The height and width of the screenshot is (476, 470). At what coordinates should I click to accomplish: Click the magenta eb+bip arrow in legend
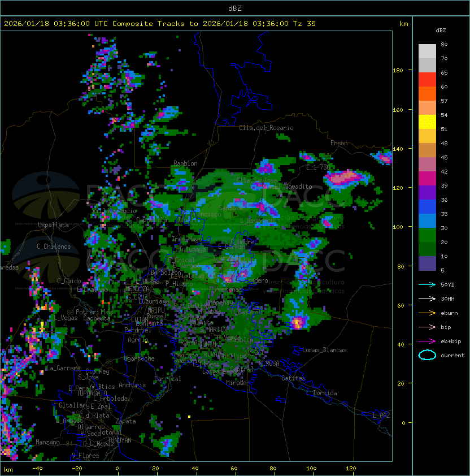pyautogui.click(x=427, y=341)
